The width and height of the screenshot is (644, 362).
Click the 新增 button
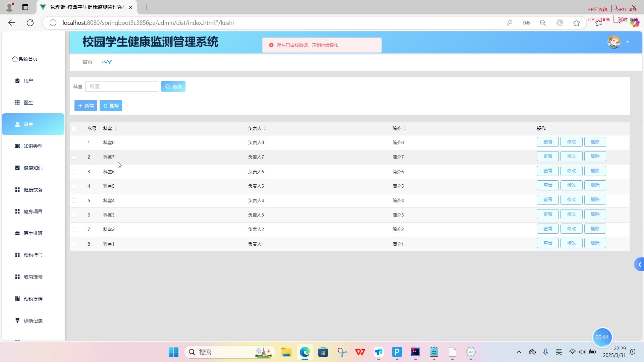click(86, 106)
